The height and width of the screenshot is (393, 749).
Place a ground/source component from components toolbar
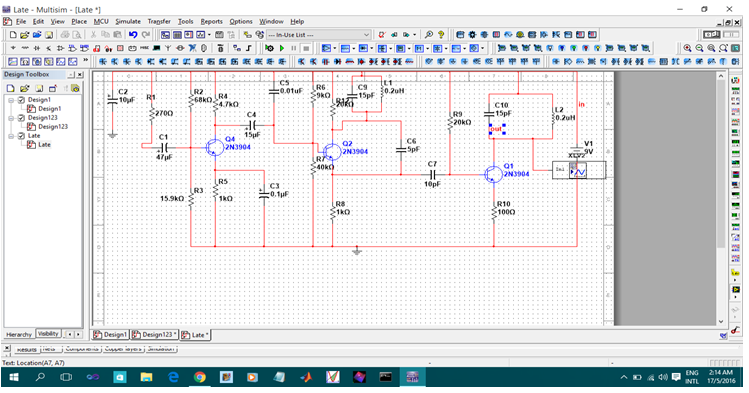pyautogui.click(x=13, y=48)
